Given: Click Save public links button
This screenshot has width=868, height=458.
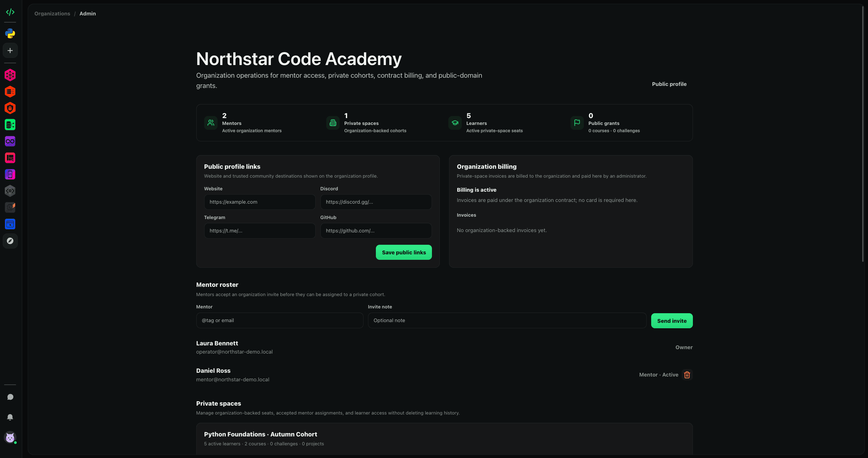Looking at the screenshot, I should (404, 252).
